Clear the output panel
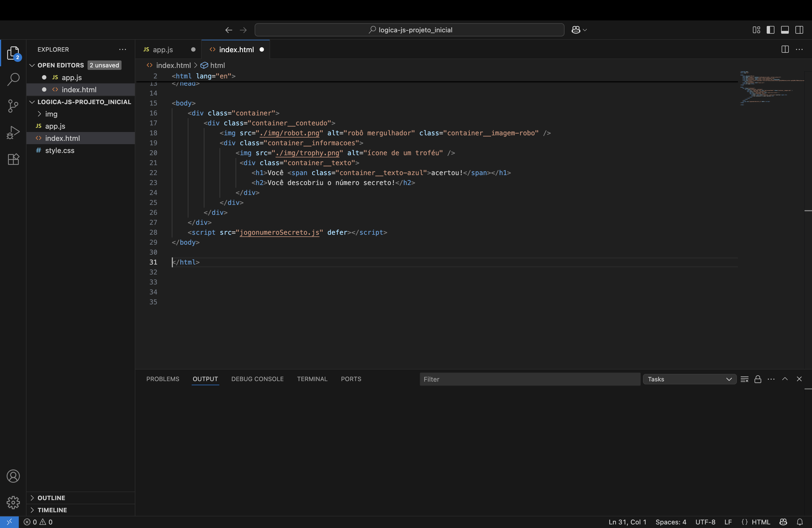 (x=744, y=379)
